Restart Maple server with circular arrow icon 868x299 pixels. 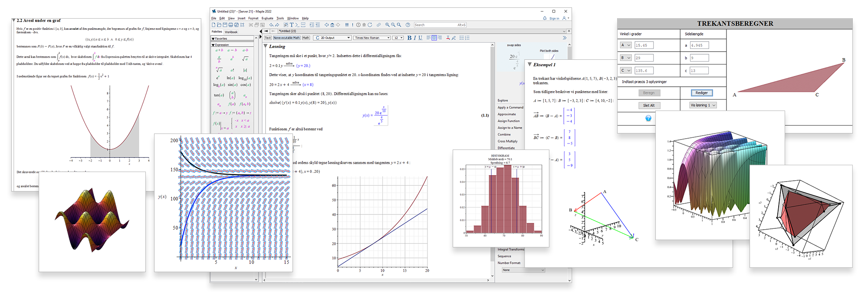pyautogui.click(x=370, y=25)
